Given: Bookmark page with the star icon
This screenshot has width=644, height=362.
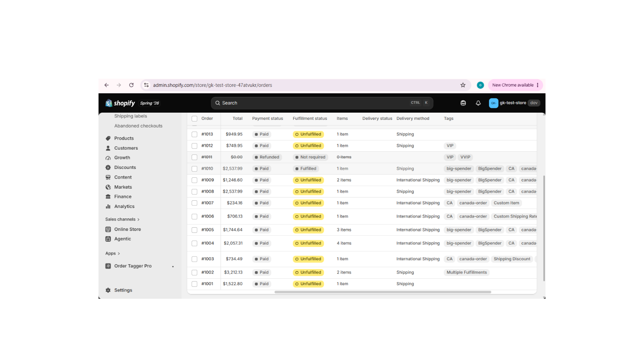Looking at the screenshot, I should (463, 85).
